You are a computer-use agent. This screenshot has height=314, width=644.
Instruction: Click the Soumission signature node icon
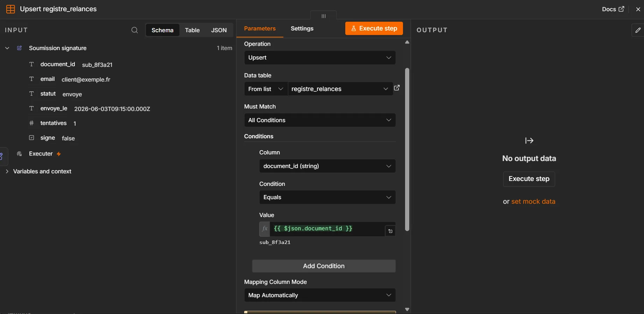click(20, 48)
